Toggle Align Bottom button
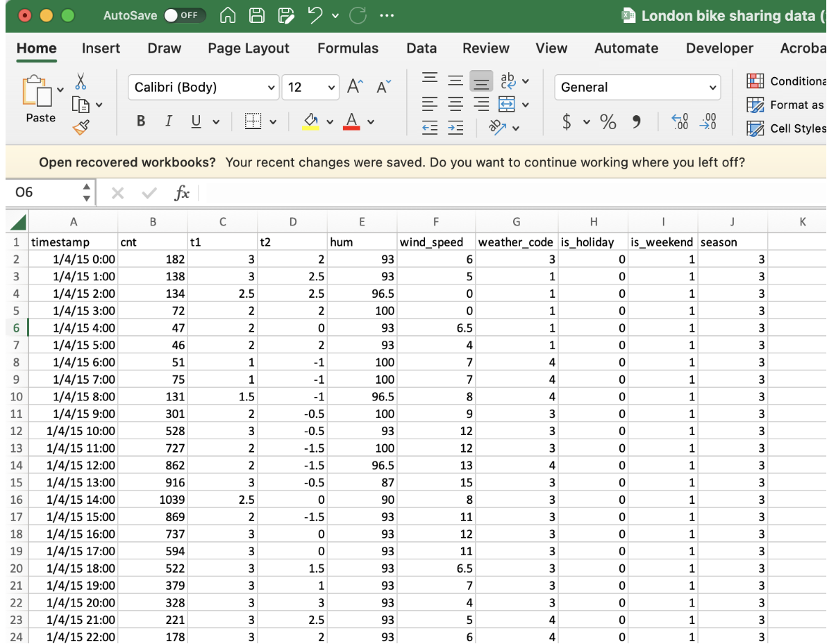The width and height of the screenshot is (836, 644). point(481,81)
